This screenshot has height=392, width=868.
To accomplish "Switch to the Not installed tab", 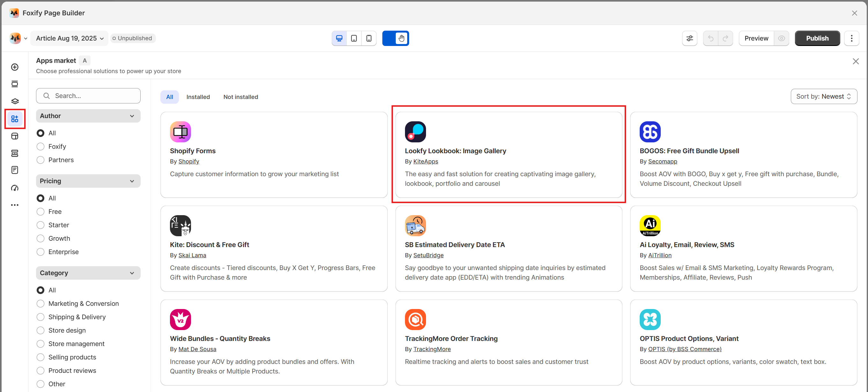I will (240, 97).
